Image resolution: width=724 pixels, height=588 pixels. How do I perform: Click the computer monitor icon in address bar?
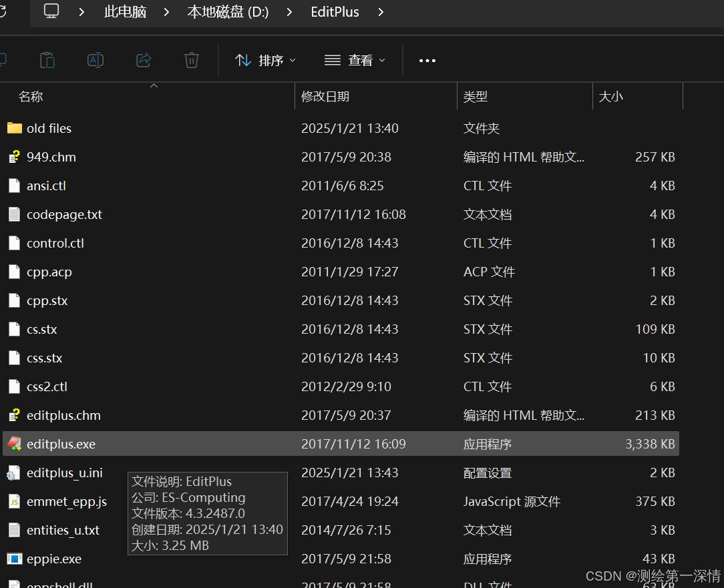[51, 11]
